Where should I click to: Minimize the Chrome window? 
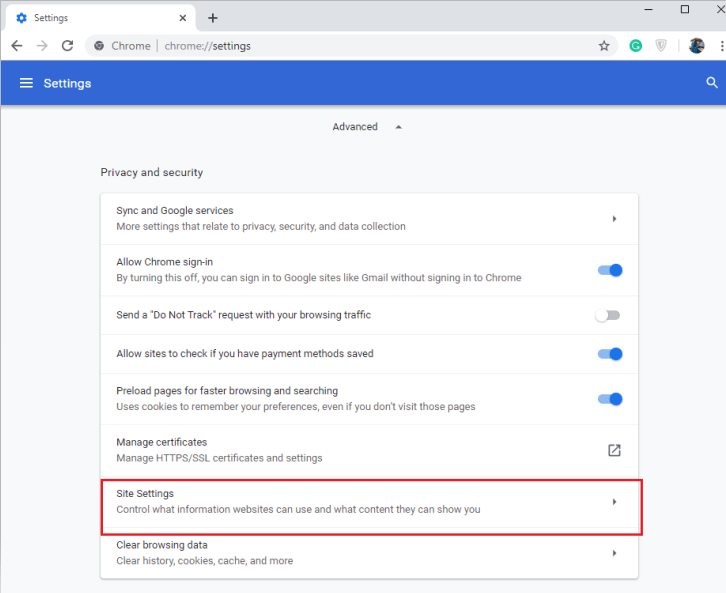tap(649, 9)
